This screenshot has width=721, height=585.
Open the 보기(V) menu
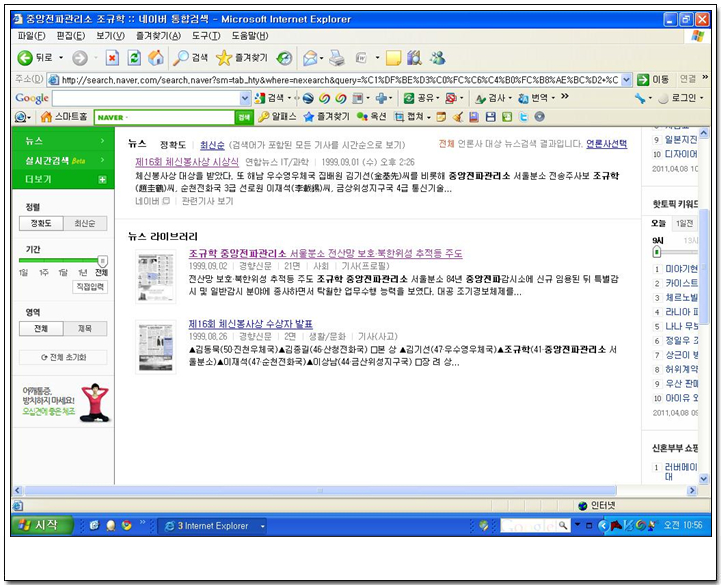pyautogui.click(x=110, y=35)
